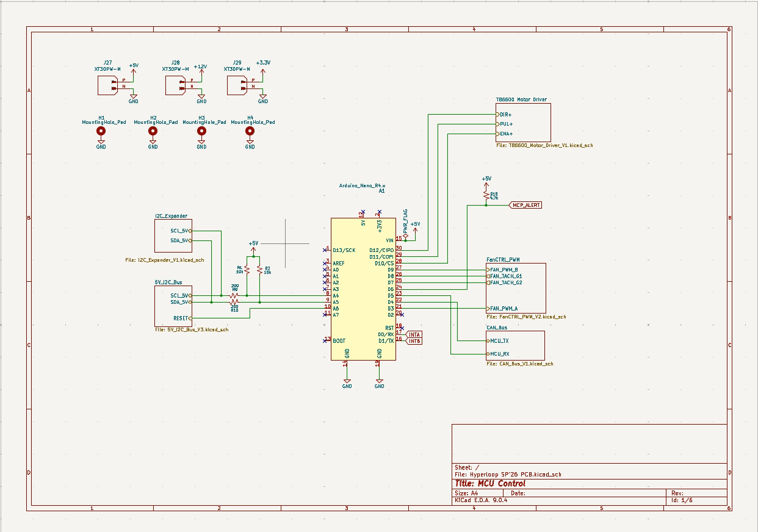Select the INTA global label
The width and height of the screenshot is (758, 532).
(413, 334)
